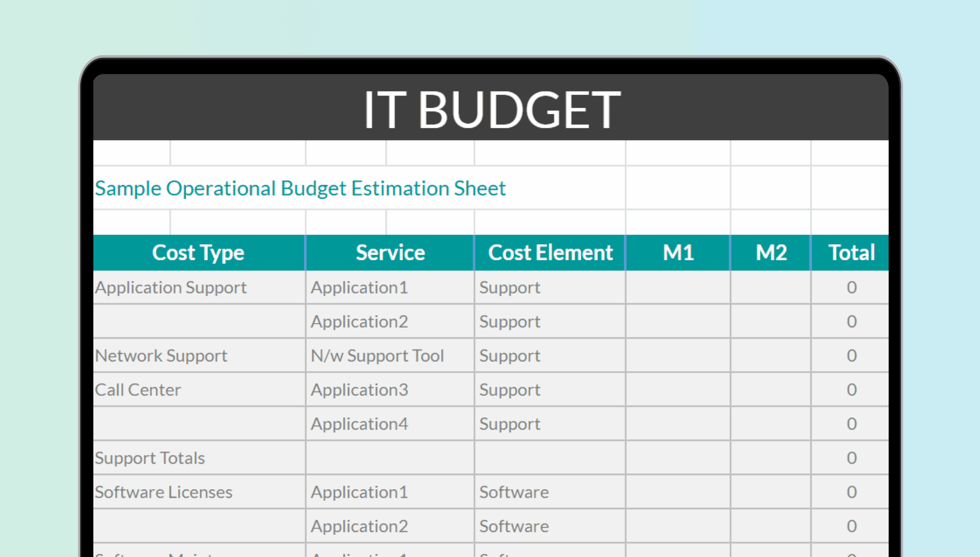Select the Application Support cost type cell
The image size is (980, 557).
point(171,287)
